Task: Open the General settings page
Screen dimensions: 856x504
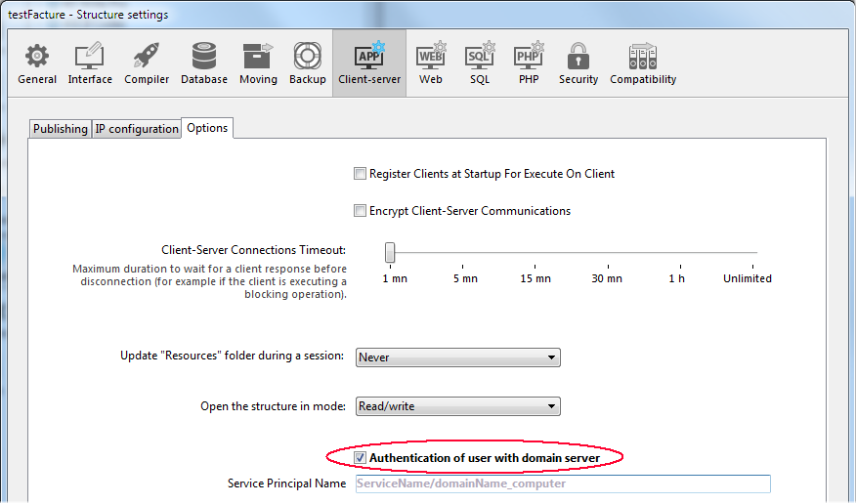Action: click(x=37, y=63)
